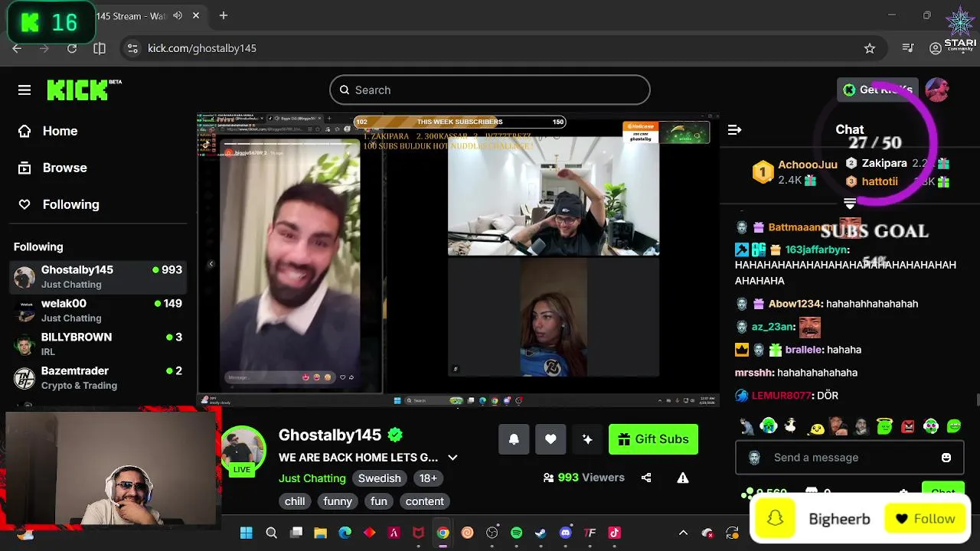Viewport: 980px width, 551px height.
Task: Open site information icon in address bar
Action: (x=132, y=48)
